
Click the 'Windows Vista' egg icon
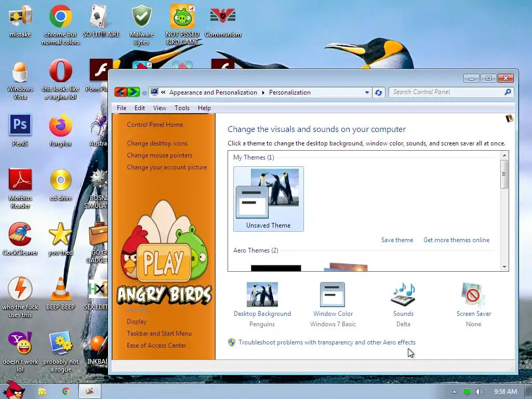click(20, 79)
